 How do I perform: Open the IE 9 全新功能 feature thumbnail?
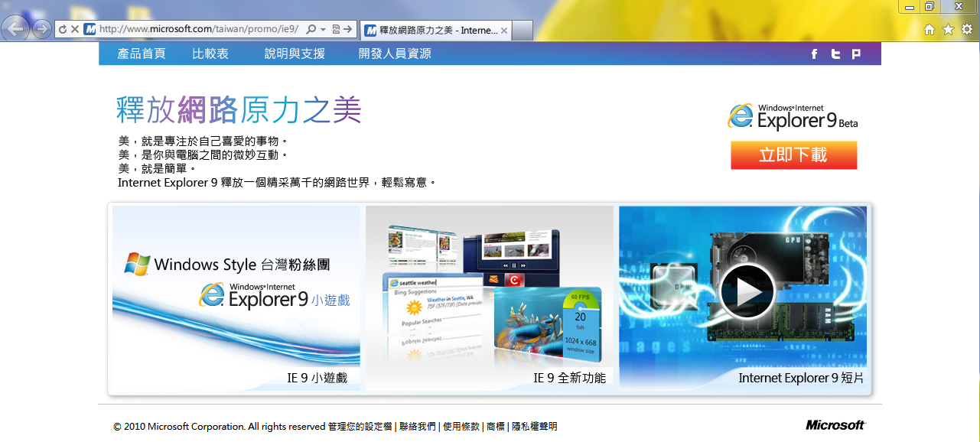coord(489,297)
